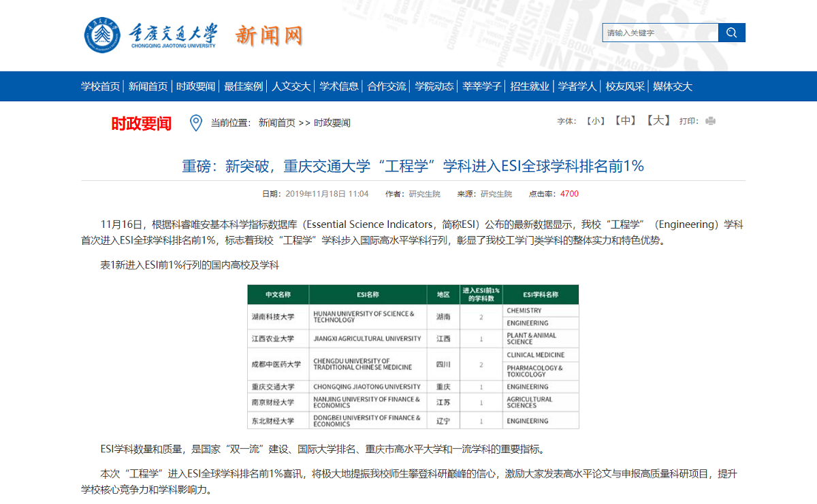This screenshot has height=504, width=817.
Task: Open the 招生就业 section
Action: coord(529,86)
